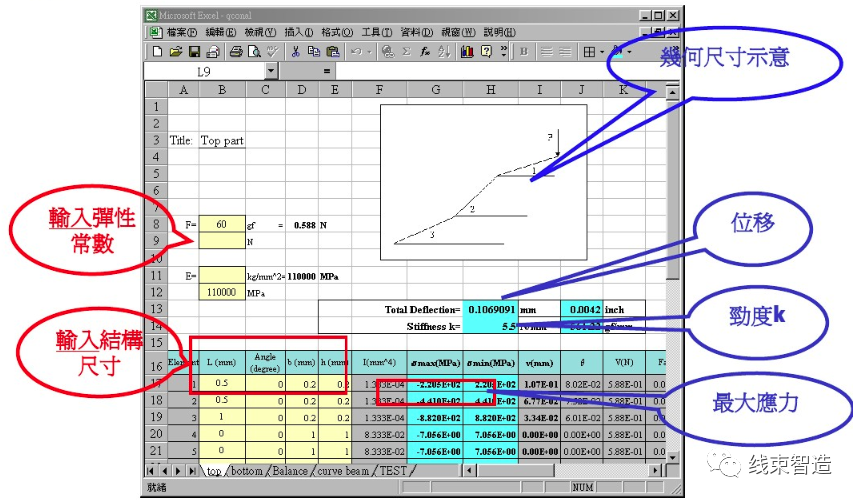Click the Print icon

point(236,52)
